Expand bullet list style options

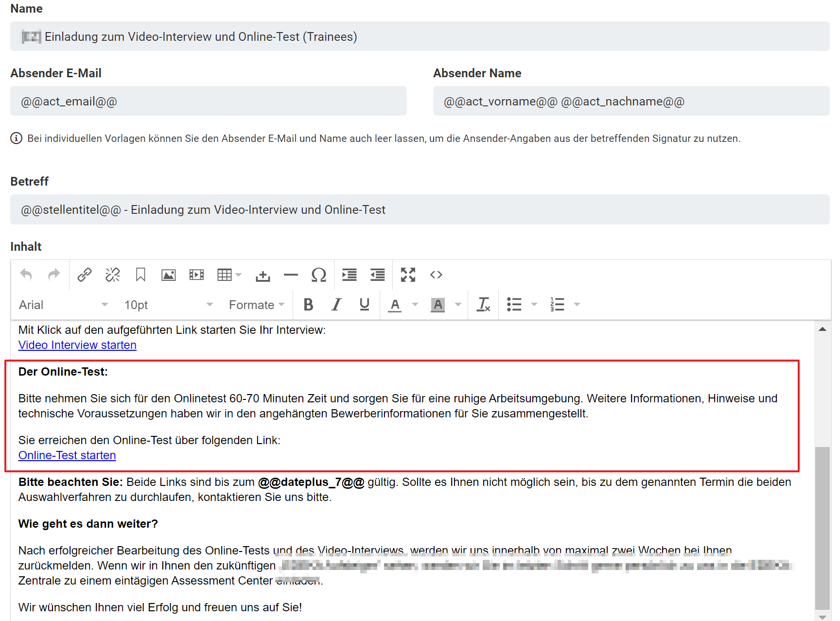coord(534,305)
